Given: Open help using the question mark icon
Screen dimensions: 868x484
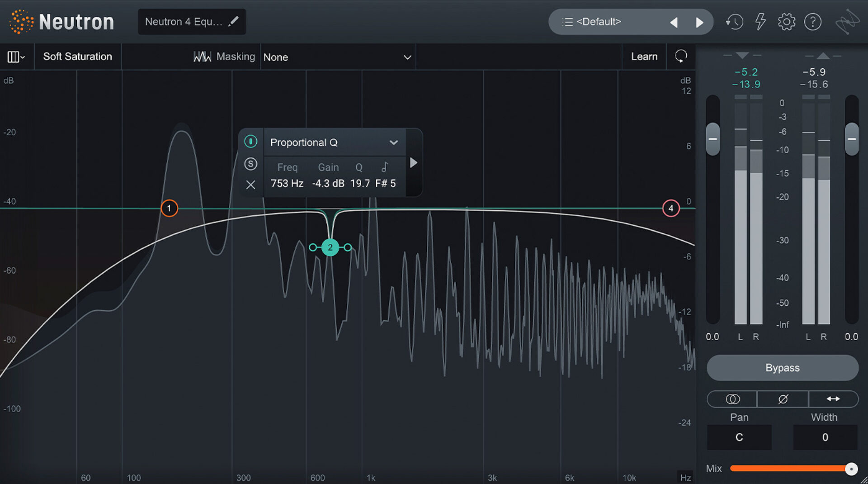Looking at the screenshot, I should click(x=813, y=21).
